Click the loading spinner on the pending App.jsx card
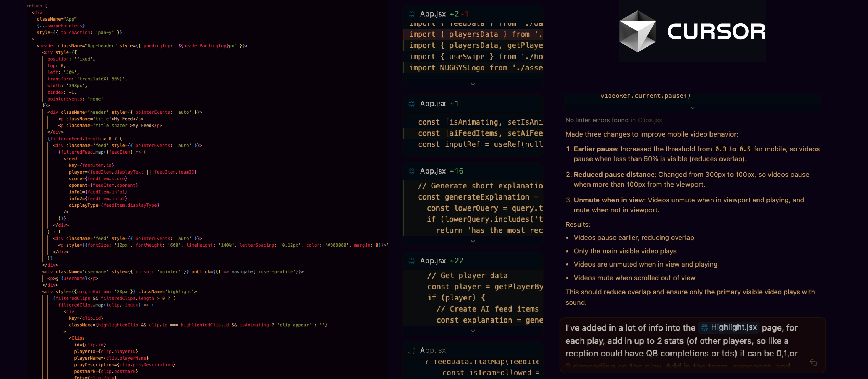This screenshot has width=868, height=379. pyautogui.click(x=411, y=351)
